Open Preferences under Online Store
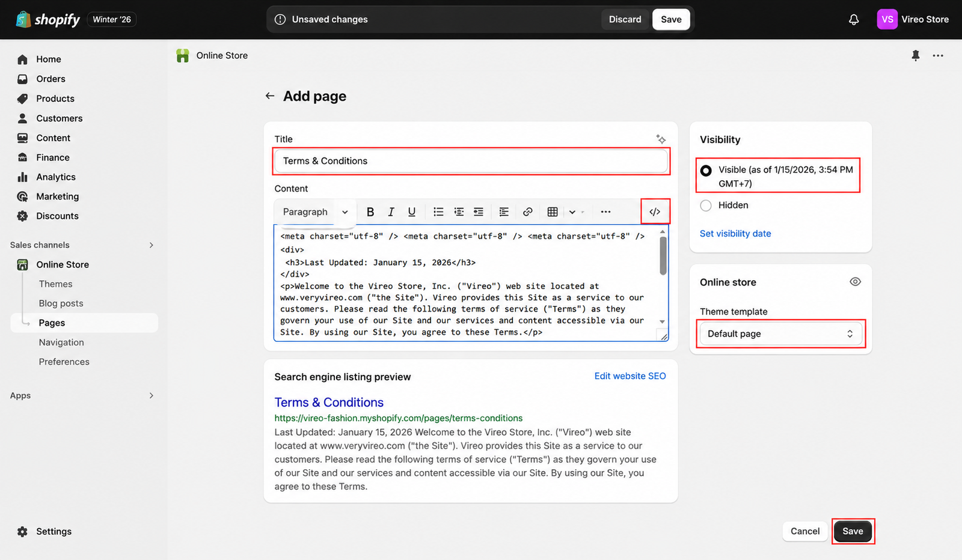This screenshot has height=560, width=962. point(64,362)
